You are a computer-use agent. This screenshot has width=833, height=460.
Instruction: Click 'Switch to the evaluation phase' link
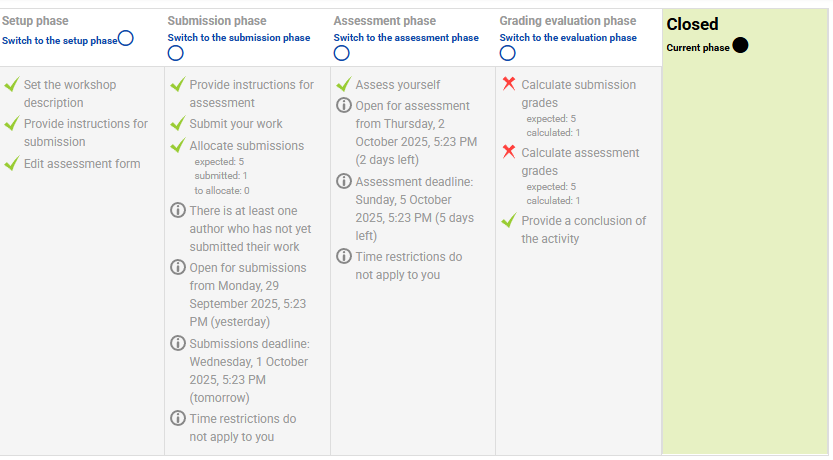pos(568,38)
